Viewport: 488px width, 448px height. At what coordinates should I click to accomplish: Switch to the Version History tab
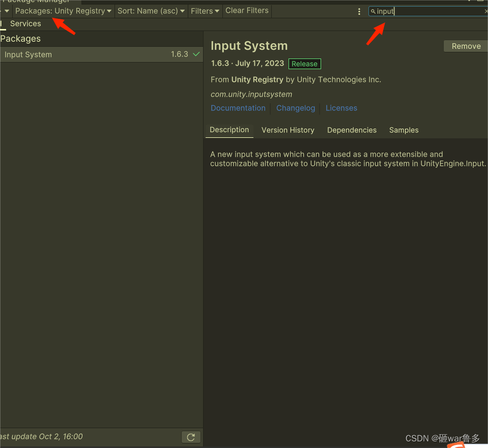[x=288, y=130]
